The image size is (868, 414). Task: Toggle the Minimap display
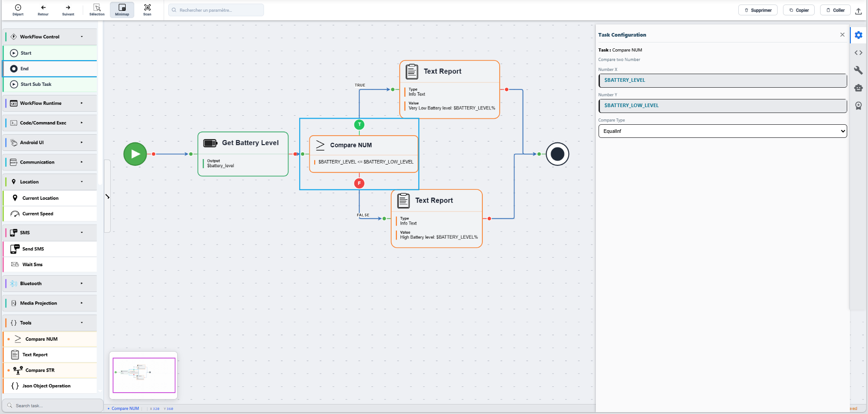pyautogui.click(x=122, y=10)
